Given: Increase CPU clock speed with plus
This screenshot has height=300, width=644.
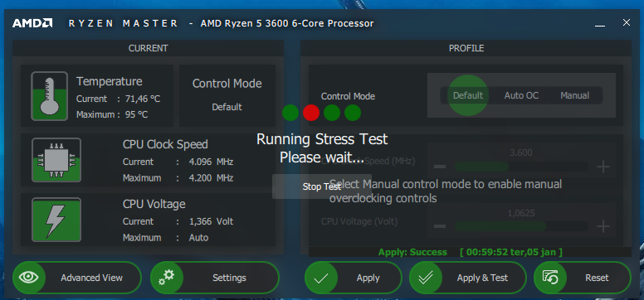Looking at the screenshot, I should coord(603,167).
